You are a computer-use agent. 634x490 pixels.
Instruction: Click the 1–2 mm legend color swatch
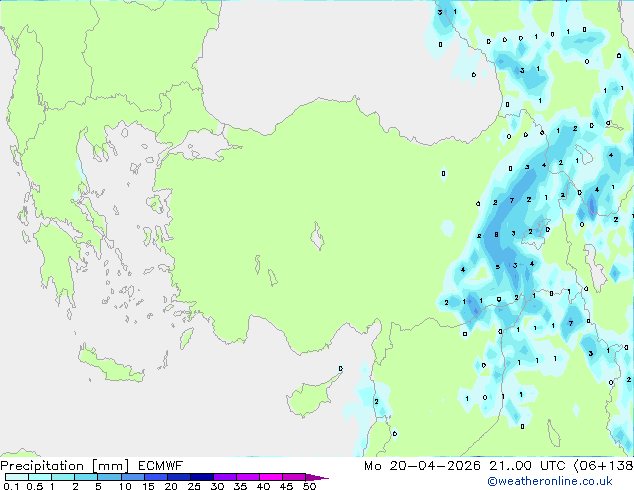coord(63,477)
